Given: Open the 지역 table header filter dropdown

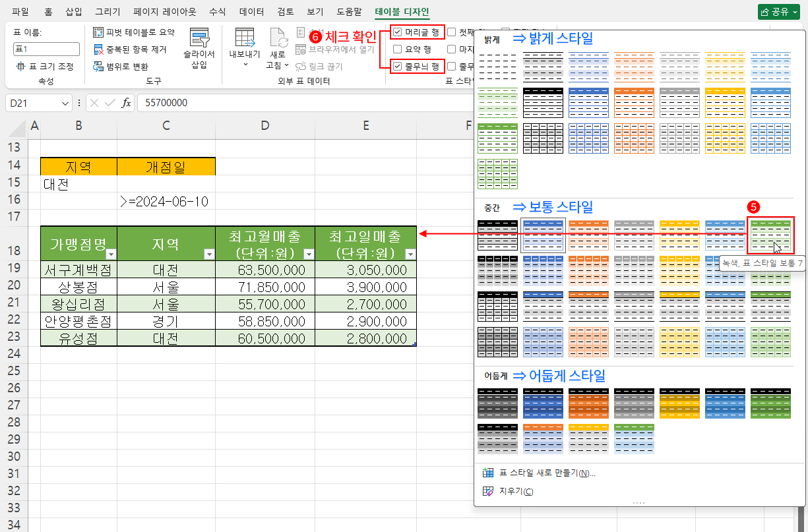Looking at the screenshot, I should [x=209, y=254].
